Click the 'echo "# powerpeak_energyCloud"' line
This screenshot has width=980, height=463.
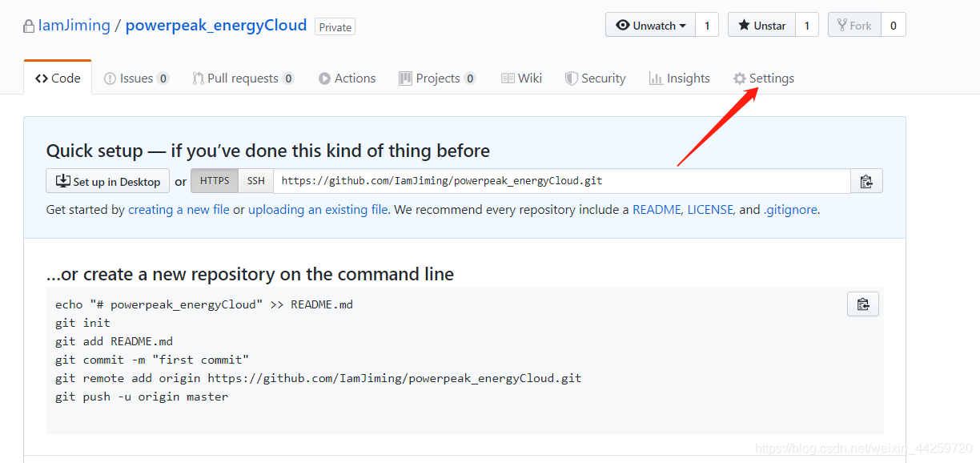click(x=204, y=304)
